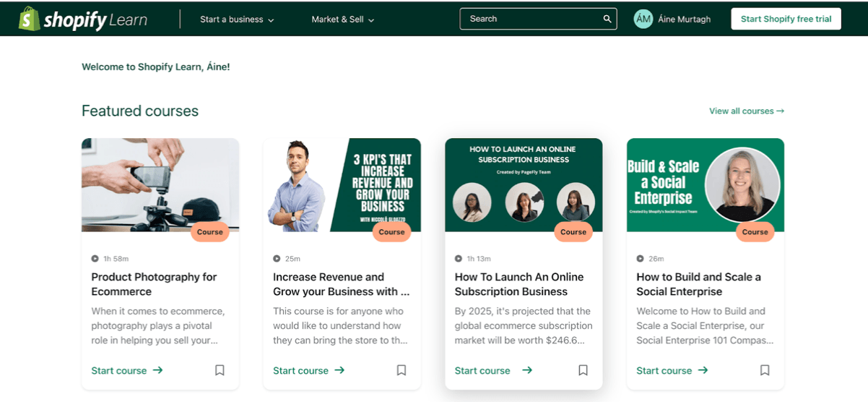Open the Build & Scale a Social Enterprise thumbnail
868x402 pixels.
pyautogui.click(x=706, y=184)
